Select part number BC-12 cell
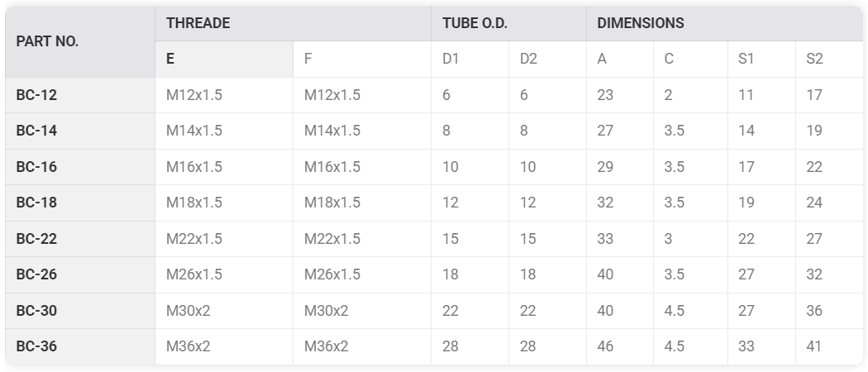This screenshot has width=868, height=372. [x=80, y=95]
